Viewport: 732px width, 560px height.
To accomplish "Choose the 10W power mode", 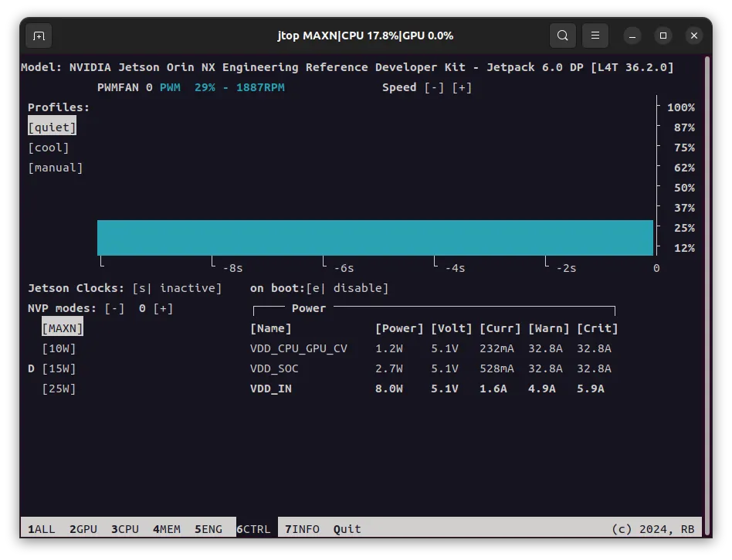I will pyautogui.click(x=59, y=348).
